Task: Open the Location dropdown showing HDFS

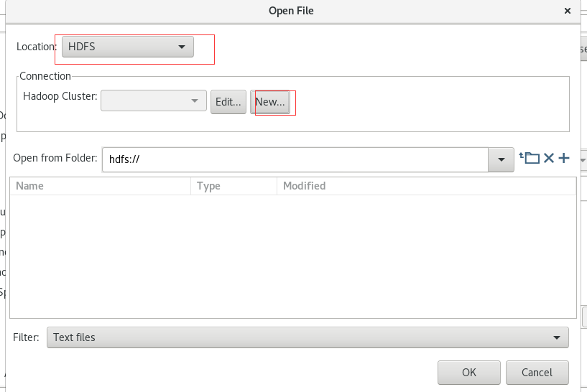Action: click(x=128, y=47)
